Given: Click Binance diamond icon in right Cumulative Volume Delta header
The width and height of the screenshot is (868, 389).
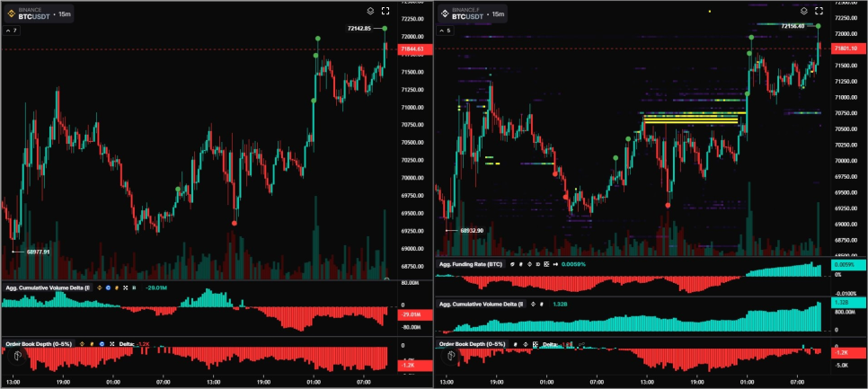Looking at the screenshot, I should (533, 305).
